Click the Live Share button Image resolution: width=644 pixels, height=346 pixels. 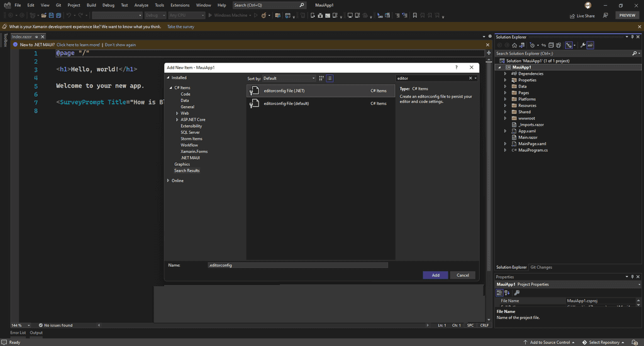click(x=582, y=16)
